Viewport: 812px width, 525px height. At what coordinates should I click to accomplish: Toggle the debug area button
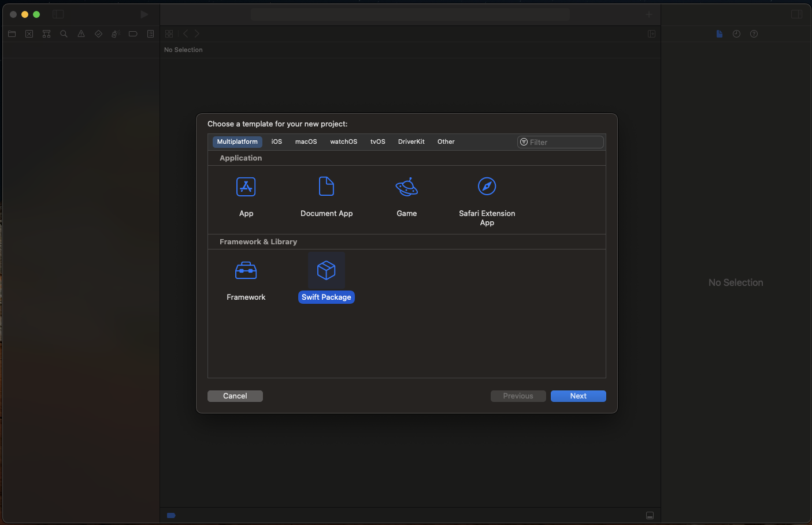[x=650, y=515]
